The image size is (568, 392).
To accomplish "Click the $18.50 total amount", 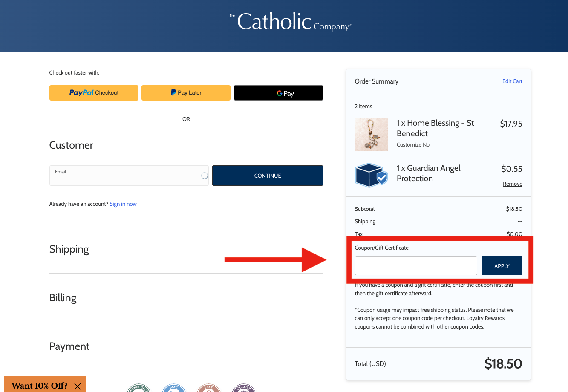I will pos(503,364).
